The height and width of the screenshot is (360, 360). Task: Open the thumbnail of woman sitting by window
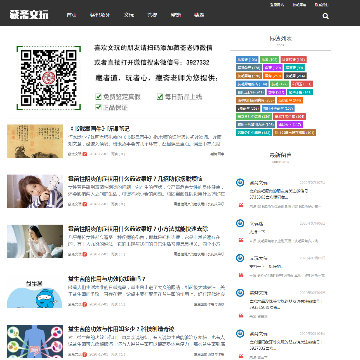(x=35, y=241)
